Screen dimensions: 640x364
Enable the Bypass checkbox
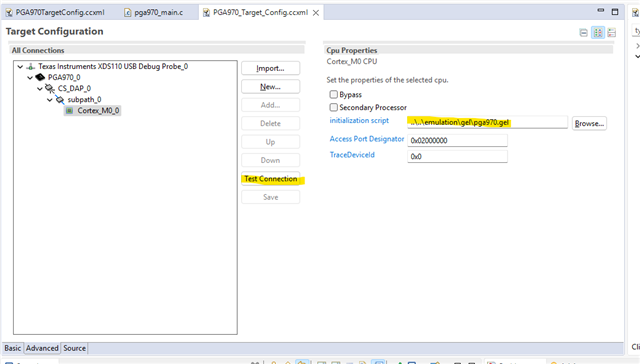(x=333, y=95)
